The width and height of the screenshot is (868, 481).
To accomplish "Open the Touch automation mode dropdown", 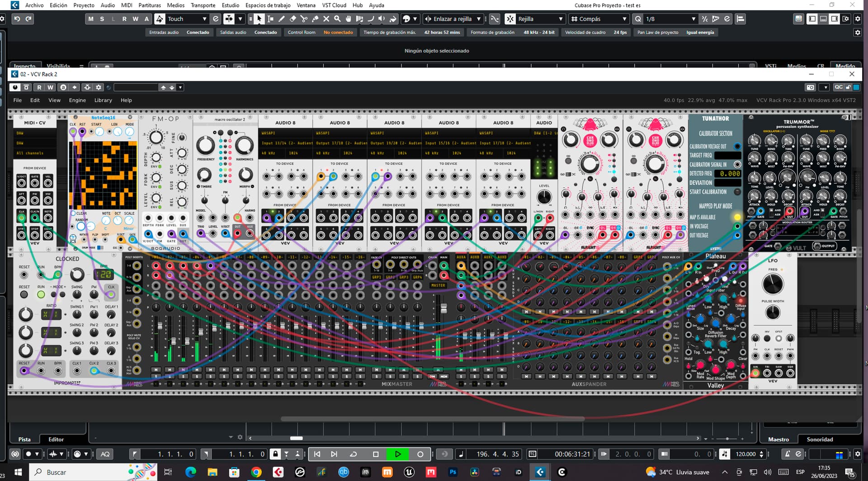I will coord(204,19).
